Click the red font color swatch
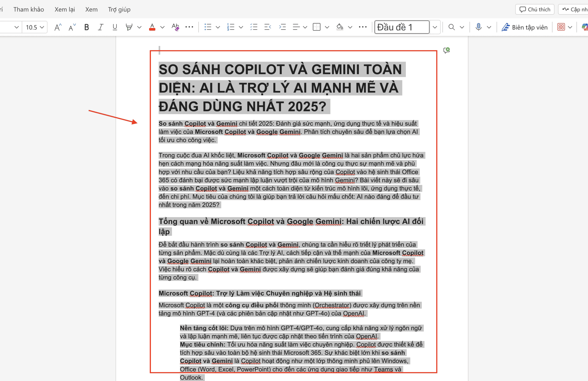The height and width of the screenshot is (381, 588). 152,27
